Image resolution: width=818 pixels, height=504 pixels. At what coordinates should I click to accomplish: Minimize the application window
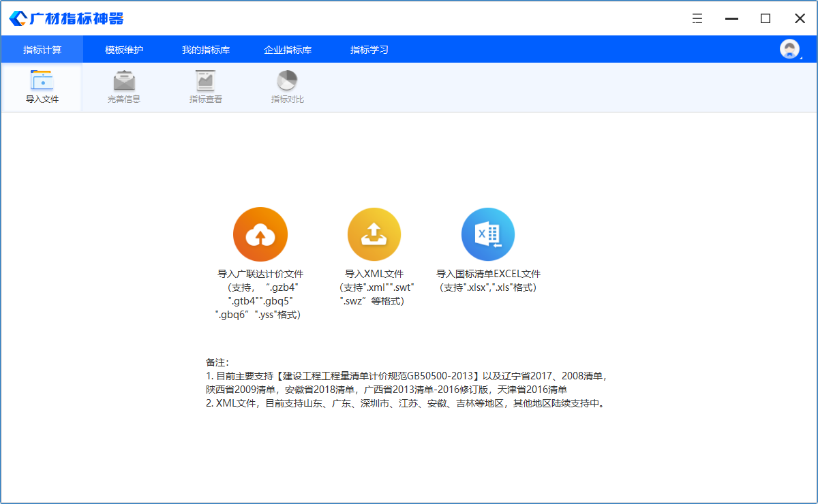point(731,18)
